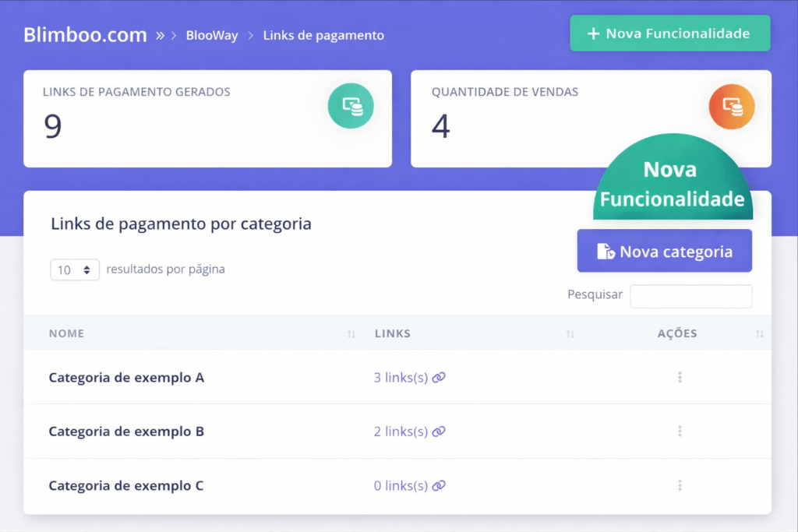The width and height of the screenshot is (798, 532).
Task: Click into the Pesquisar search field
Action: pos(690,296)
